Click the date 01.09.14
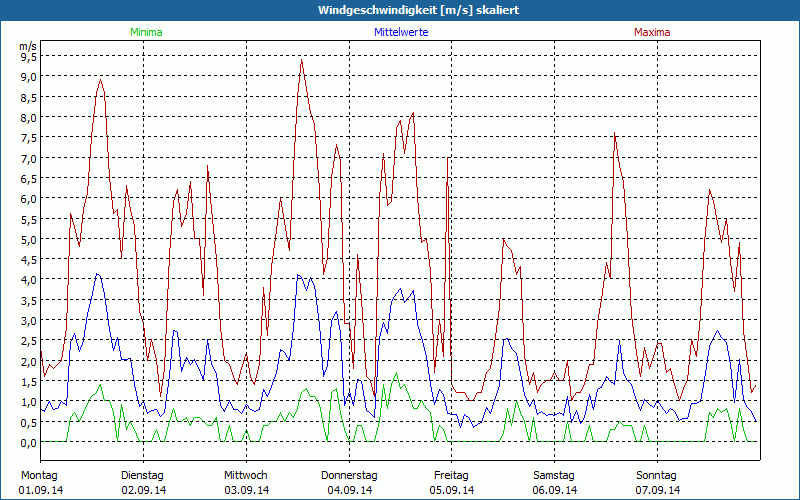 tap(41, 490)
